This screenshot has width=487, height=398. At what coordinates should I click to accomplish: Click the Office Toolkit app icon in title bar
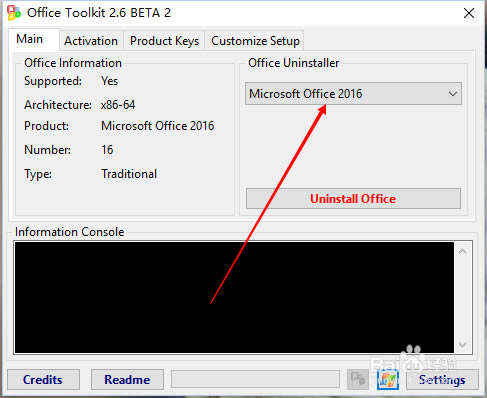(x=14, y=13)
